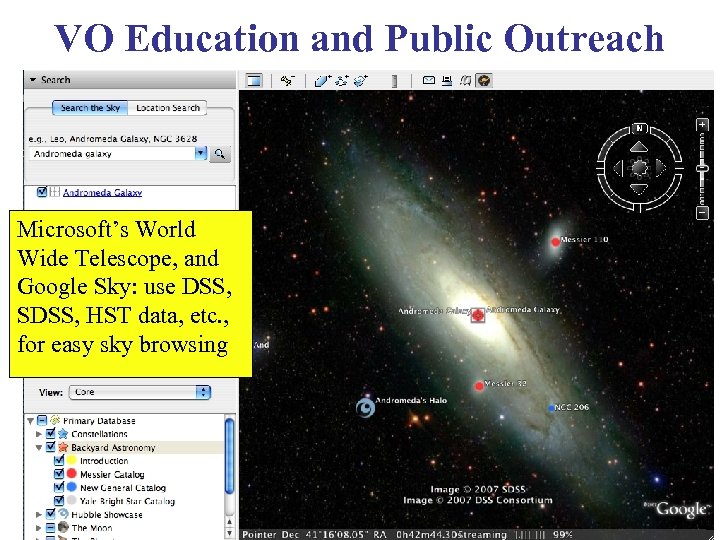Click the add polygon toolbar icon
The image size is (720, 540).
point(322,80)
